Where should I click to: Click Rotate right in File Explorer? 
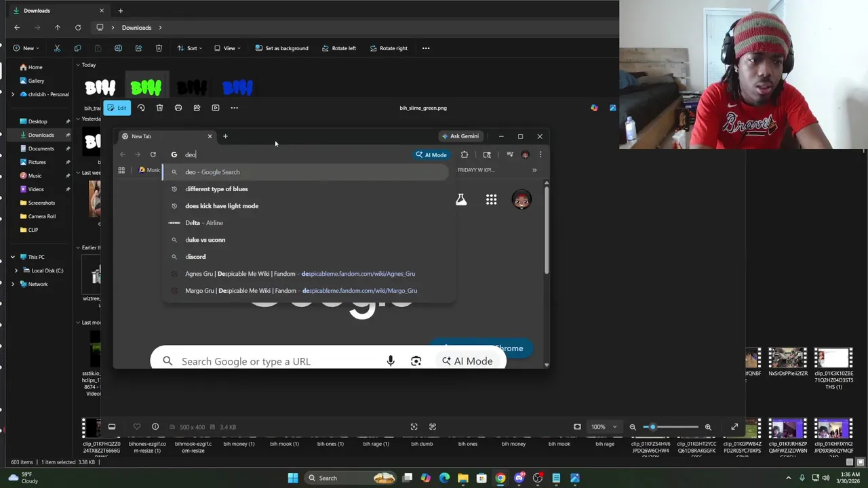point(389,48)
